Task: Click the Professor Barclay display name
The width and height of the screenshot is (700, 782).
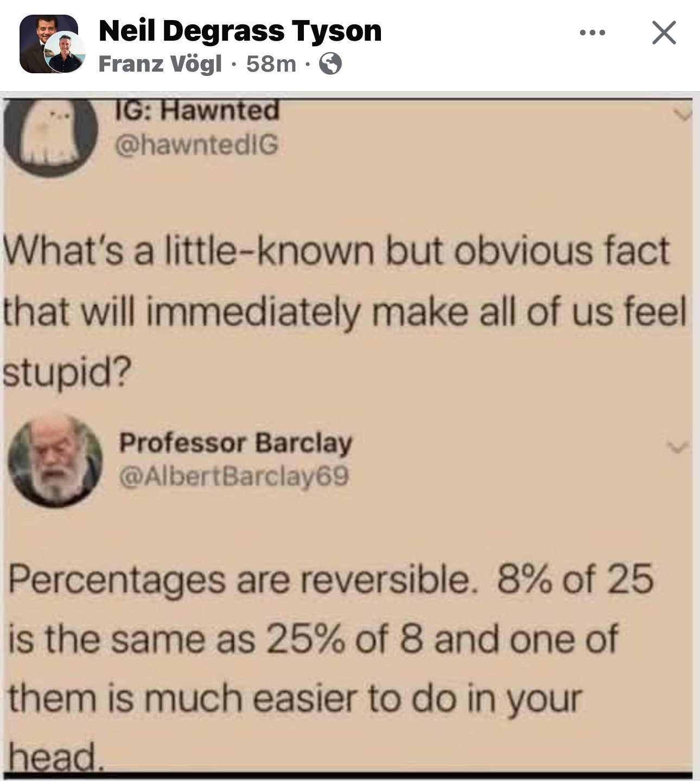Action: (x=236, y=442)
